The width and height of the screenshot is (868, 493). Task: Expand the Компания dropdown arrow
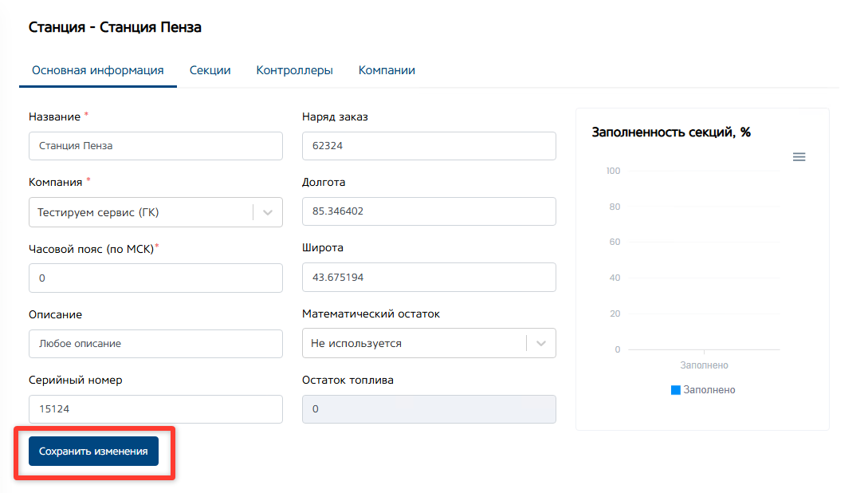click(x=268, y=212)
